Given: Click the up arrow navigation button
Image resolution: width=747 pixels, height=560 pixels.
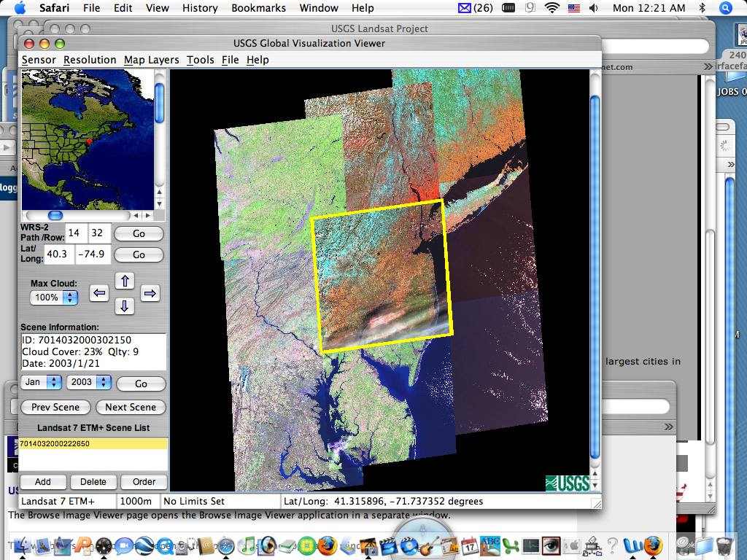Looking at the screenshot, I should (125, 281).
